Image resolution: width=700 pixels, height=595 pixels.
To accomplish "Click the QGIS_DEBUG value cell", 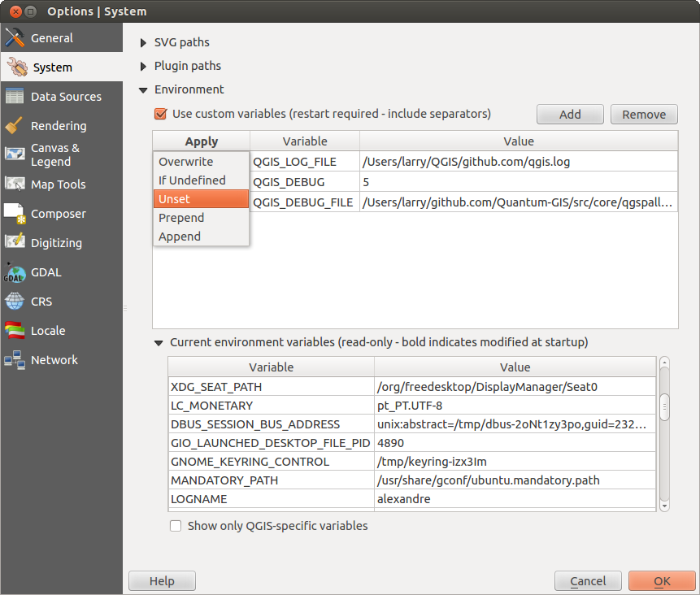I will tap(518, 182).
